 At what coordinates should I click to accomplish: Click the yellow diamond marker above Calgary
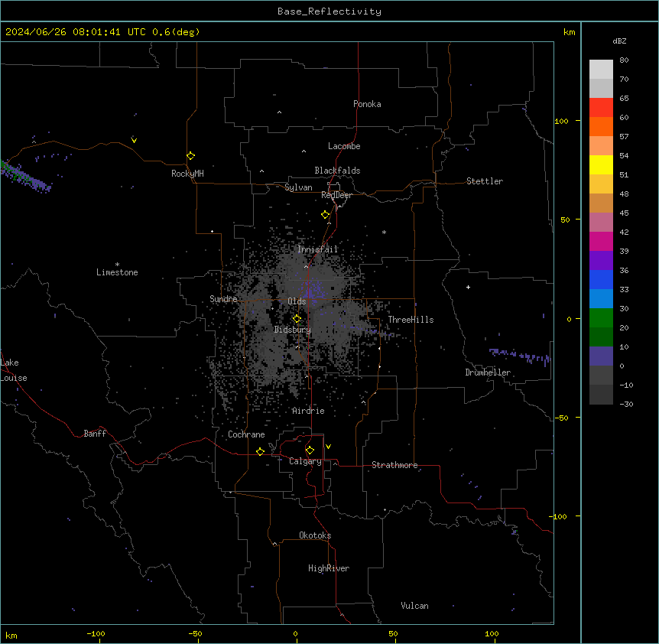[x=310, y=450]
